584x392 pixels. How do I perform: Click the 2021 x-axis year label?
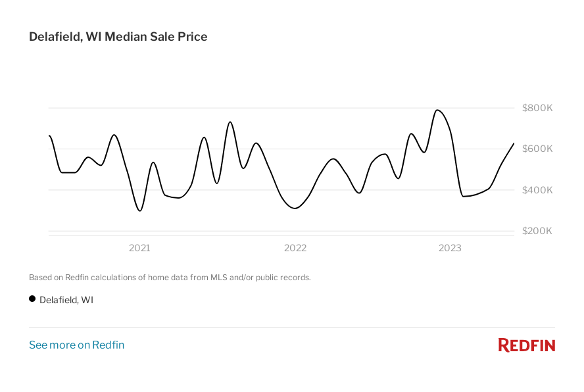point(139,248)
